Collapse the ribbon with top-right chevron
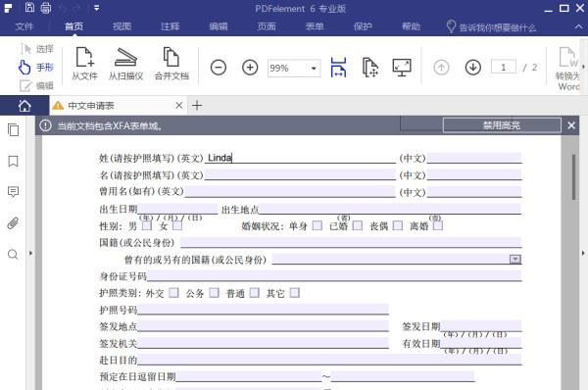The width and height of the screenshot is (588, 390). (x=578, y=26)
